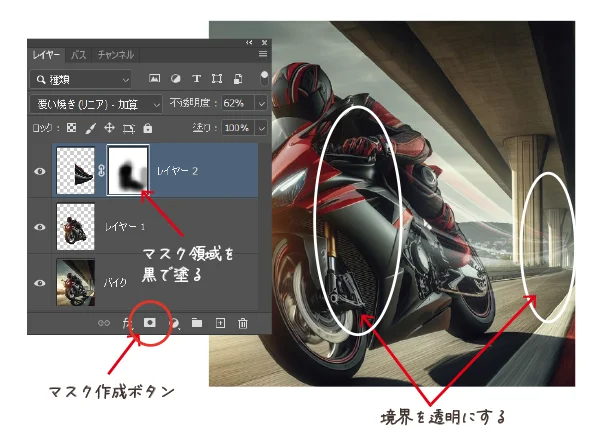The image size is (606, 448).
Task: Open the fx layer style menu
Action: click(x=127, y=323)
